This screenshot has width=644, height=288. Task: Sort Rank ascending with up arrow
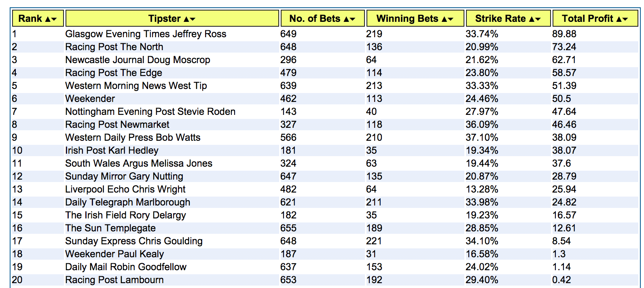[x=48, y=19]
